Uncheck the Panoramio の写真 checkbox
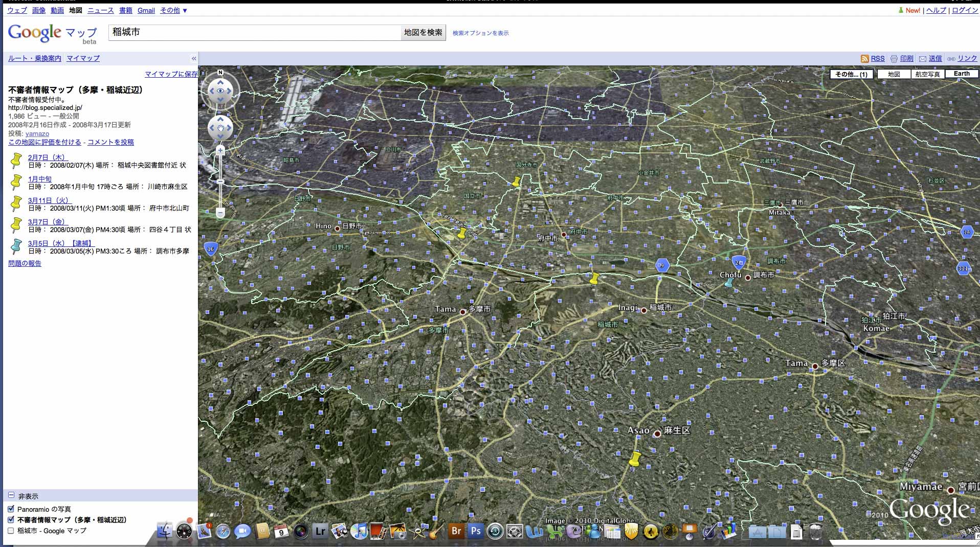This screenshot has height=547, width=980. (11, 509)
